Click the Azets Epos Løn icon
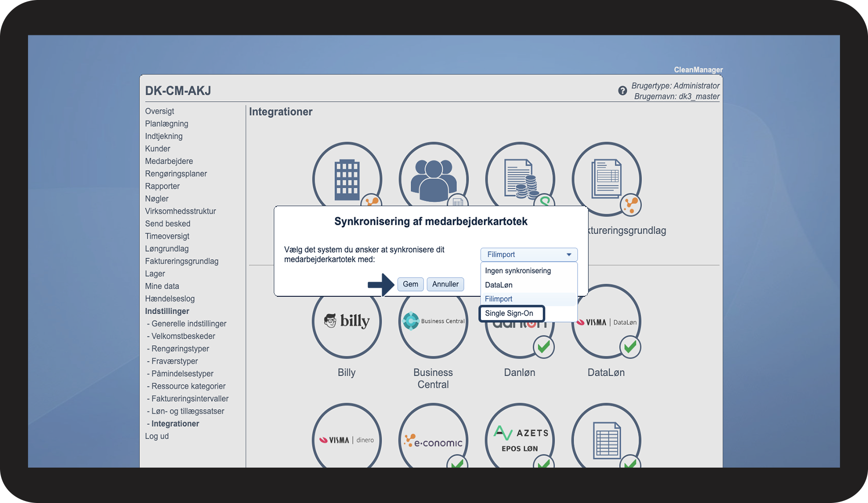Image resolution: width=868 pixels, height=503 pixels. click(520, 437)
